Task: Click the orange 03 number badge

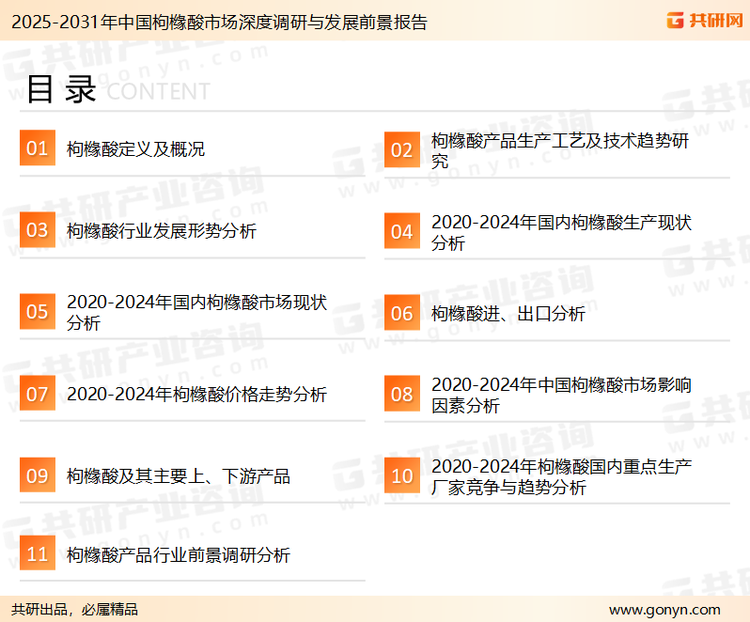Action: click(37, 230)
